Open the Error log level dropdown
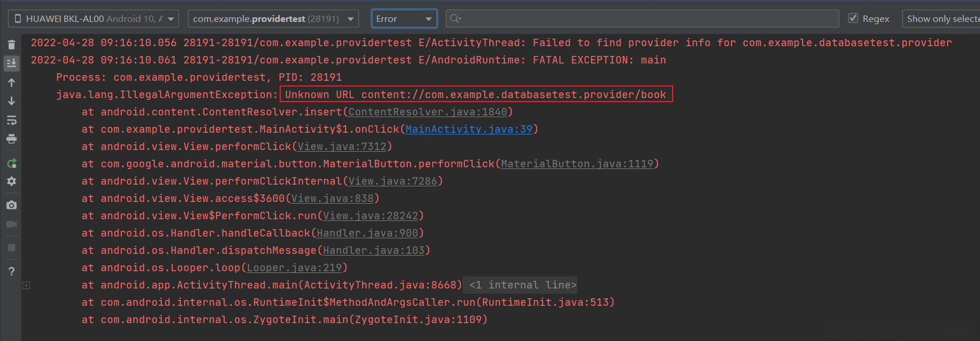980x341 pixels. click(404, 19)
